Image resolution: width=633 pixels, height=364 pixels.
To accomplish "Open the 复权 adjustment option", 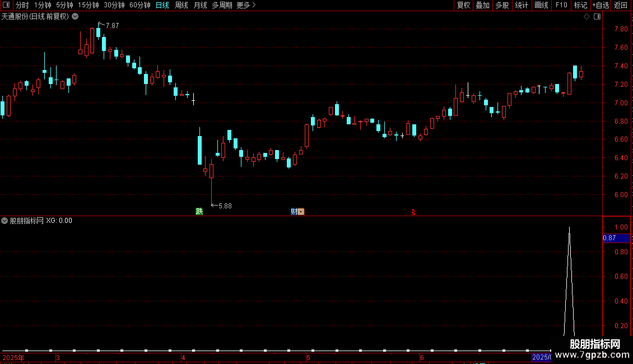I will pyautogui.click(x=463, y=5).
